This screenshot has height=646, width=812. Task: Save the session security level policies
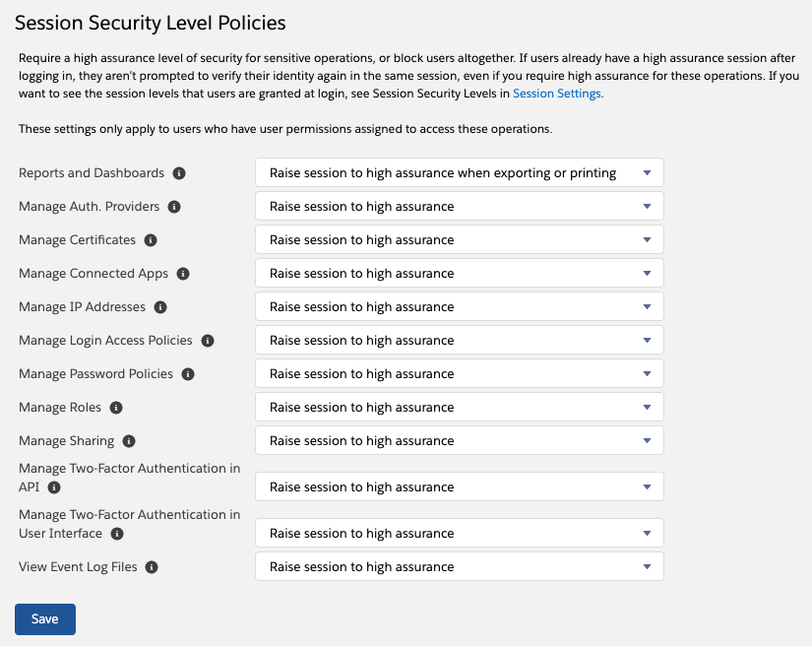point(44,618)
